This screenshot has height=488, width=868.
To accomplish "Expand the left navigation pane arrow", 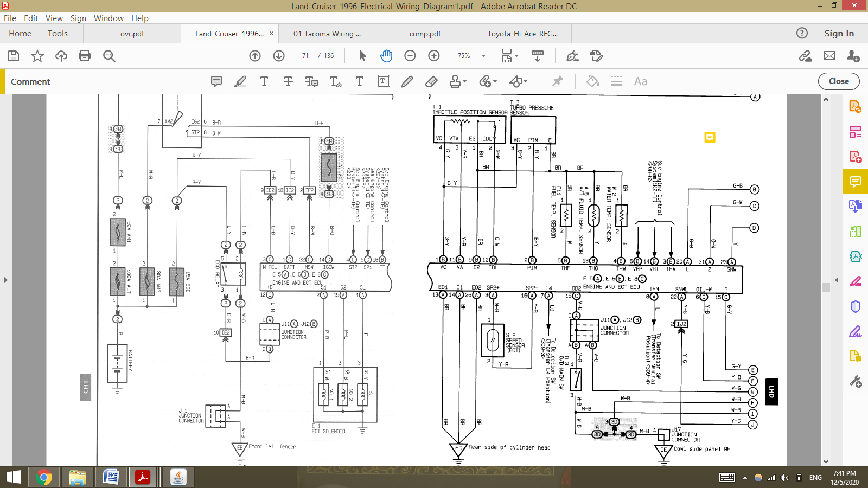I will point(6,280).
